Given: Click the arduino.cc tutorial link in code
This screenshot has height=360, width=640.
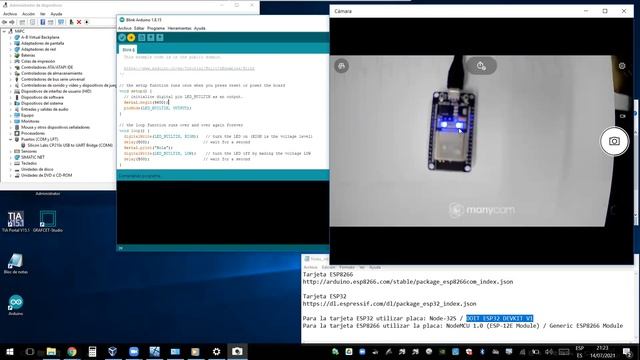Looking at the screenshot, I should (x=189, y=69).
